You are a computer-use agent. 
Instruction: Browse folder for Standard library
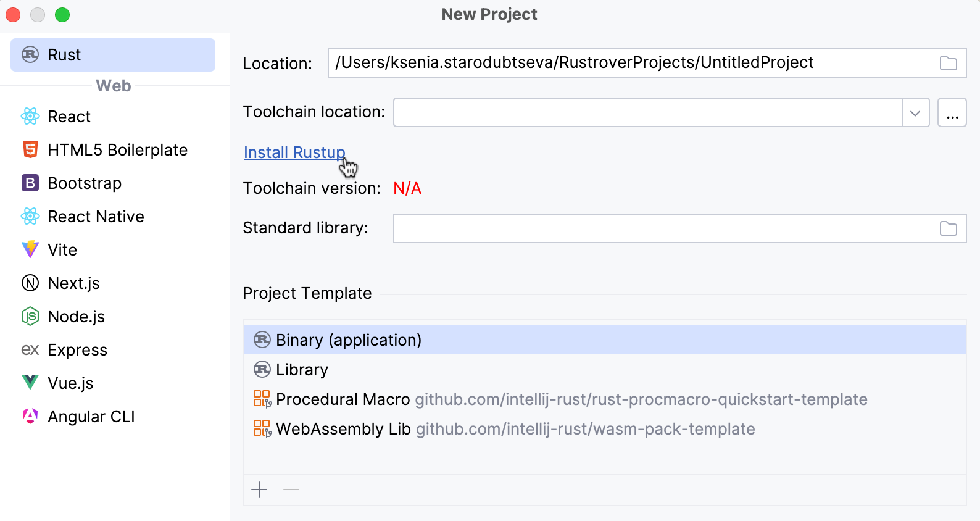948,228
